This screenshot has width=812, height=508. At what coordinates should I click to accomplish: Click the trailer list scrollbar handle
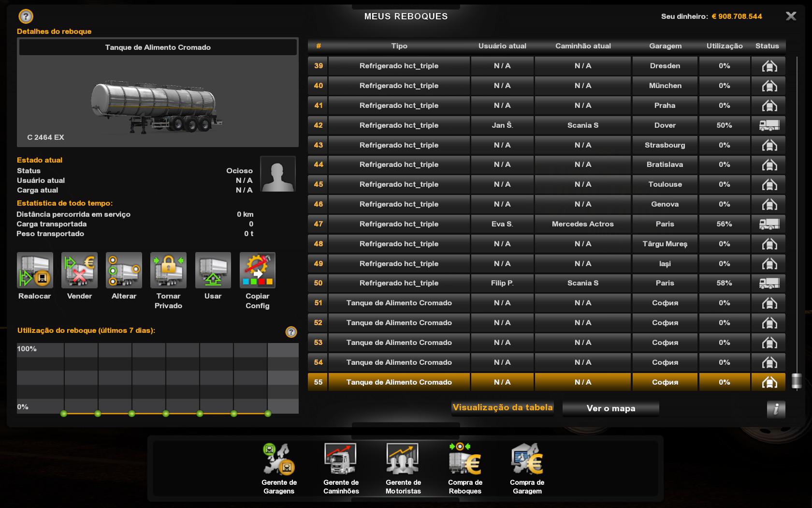[x=796, y=381]
